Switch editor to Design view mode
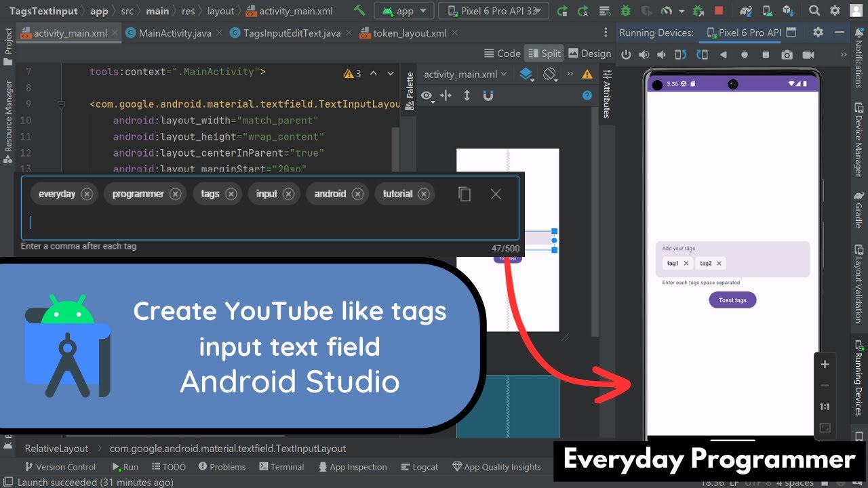The height and width of the screenshot is (488, 868). click(589, 54)
